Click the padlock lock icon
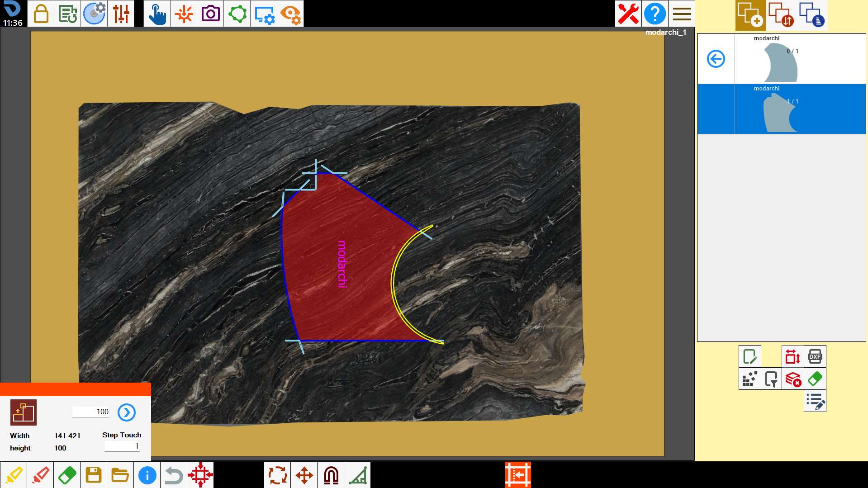868x488 pixels. click(x=41, y=14)
